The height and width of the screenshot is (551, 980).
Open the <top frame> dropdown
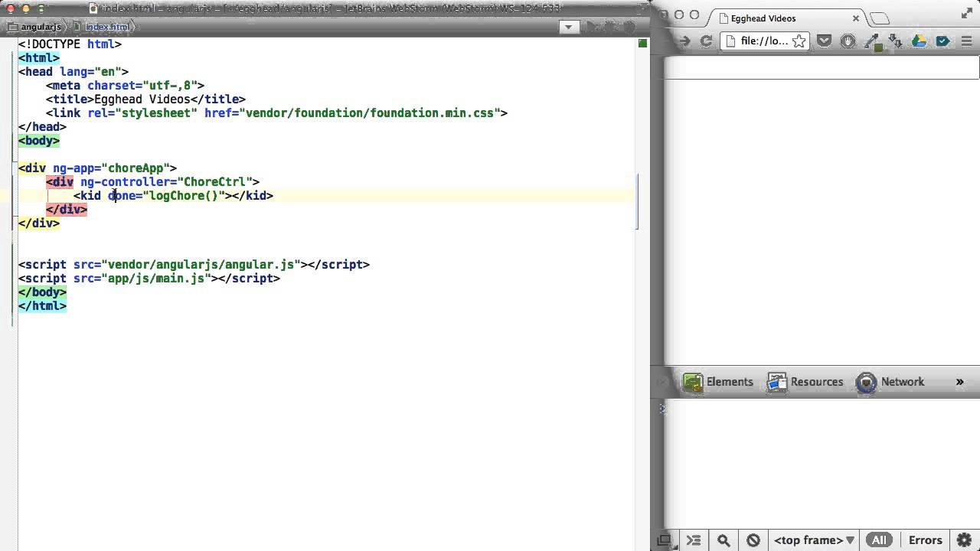click(814, 540)
